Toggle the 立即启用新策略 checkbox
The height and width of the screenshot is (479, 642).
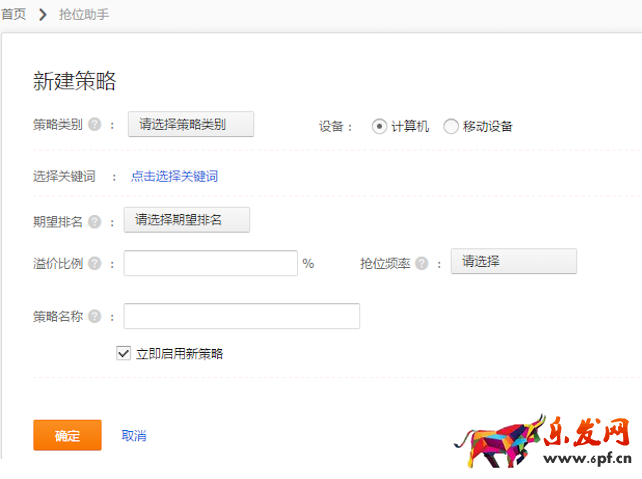coord(124,353)
